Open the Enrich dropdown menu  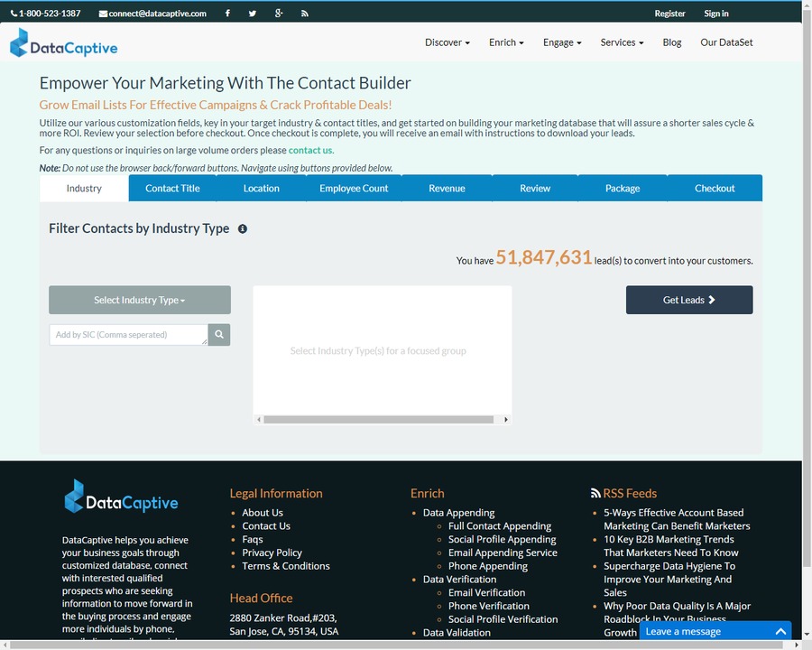506,42
